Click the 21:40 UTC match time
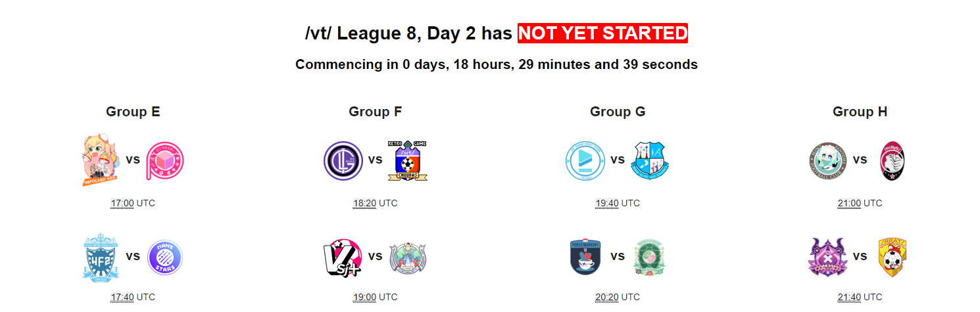The height and width of the screenshot is (312, 980). click(860, 298)
